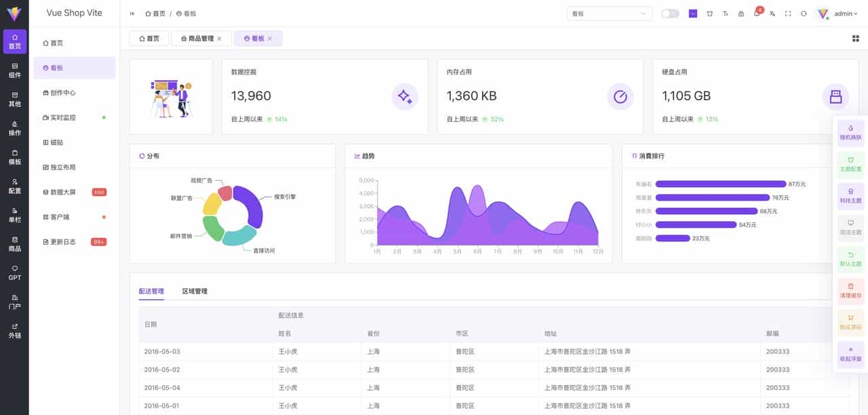The width and height of the screenshot is (868, 415).
Task: Click 收起浮窗 to hide floating panel
Action: (x=850, y=354)
